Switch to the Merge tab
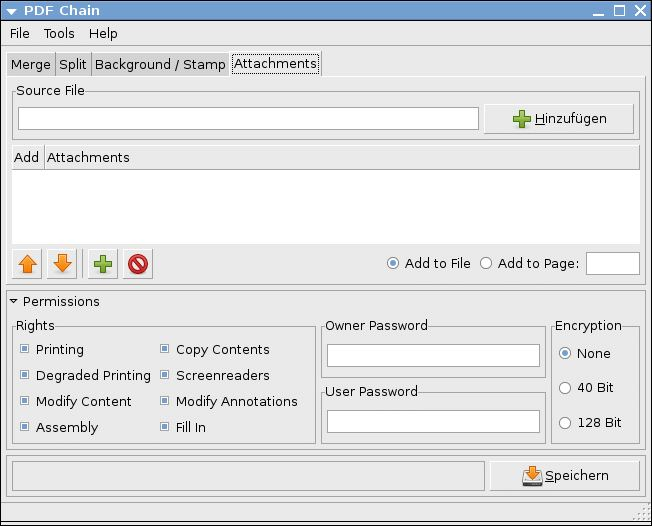This screenshot has height=526, width=652. pyautogui.click(x=31, y=64)
